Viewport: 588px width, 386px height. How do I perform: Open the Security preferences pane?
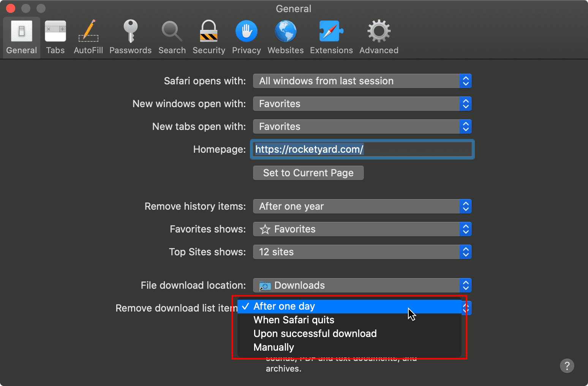click(209, 37)
